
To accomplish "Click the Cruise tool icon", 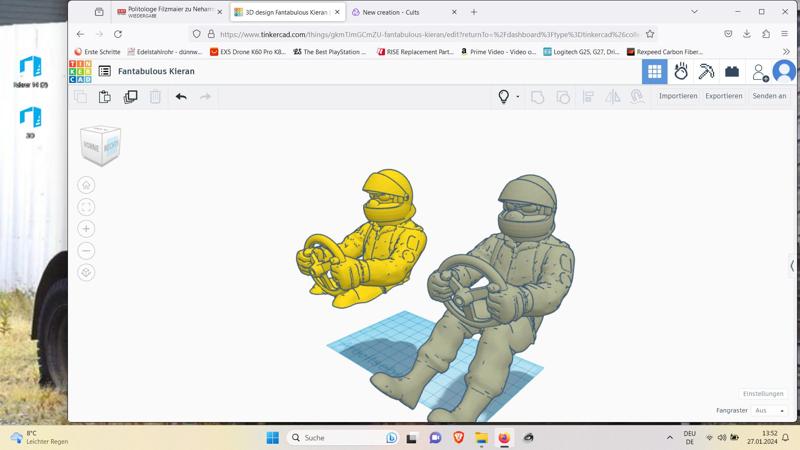I will click(637, 96).
